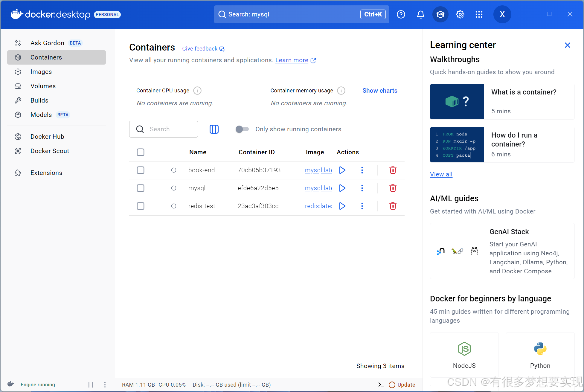Click the redis-test container name
584x392 pixels.
click(202, 206)
